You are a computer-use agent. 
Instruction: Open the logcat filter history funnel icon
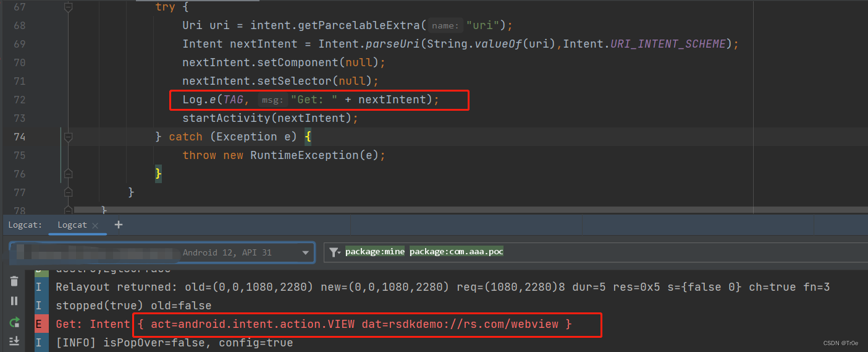point(334,252)
